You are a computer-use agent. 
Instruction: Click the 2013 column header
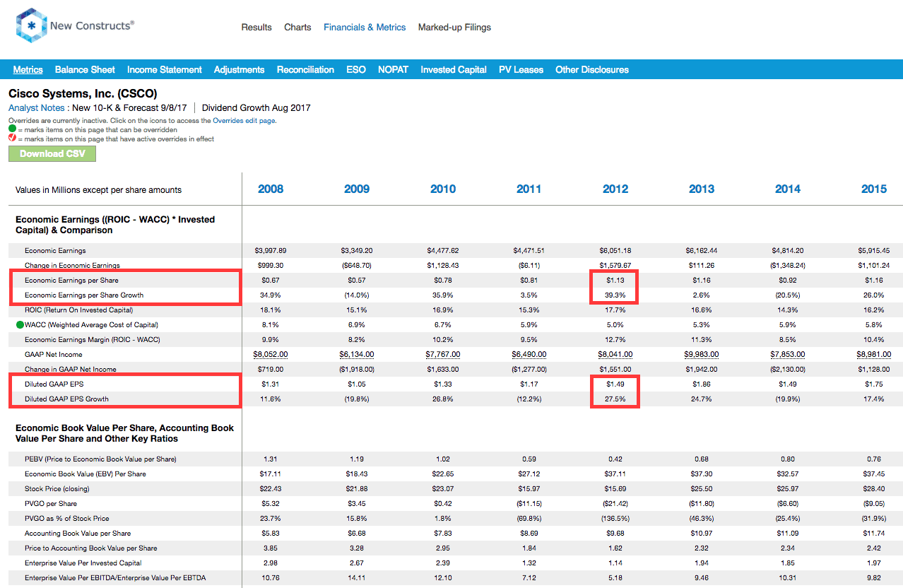[702, 189]
